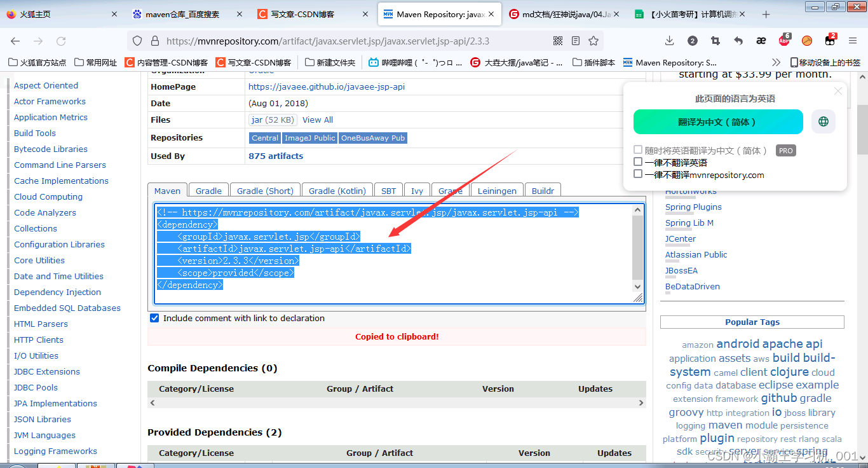Viewport: 868px width, 468px height.
Task: Click the circled 2 toolbar icon
Action: [x=693, y=41]
